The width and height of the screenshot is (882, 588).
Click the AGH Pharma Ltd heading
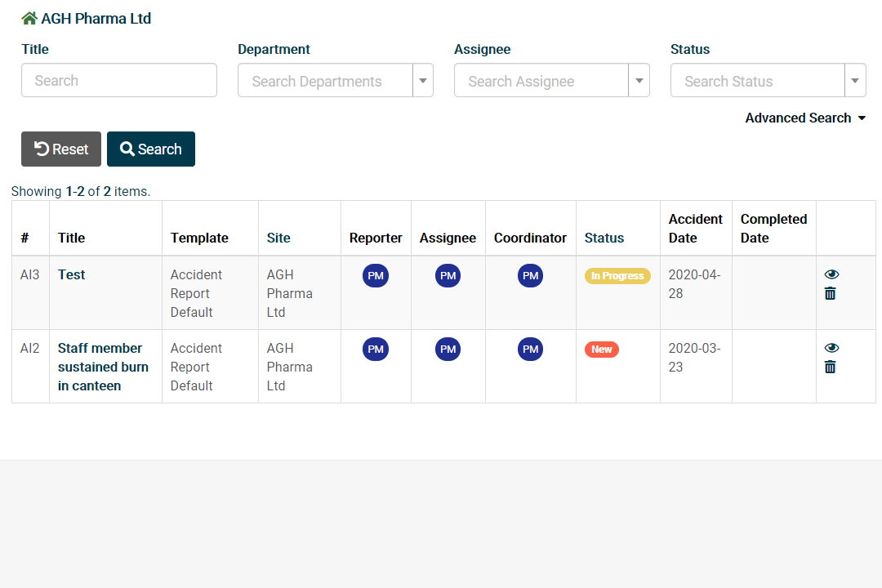click(x=96, y=19)
